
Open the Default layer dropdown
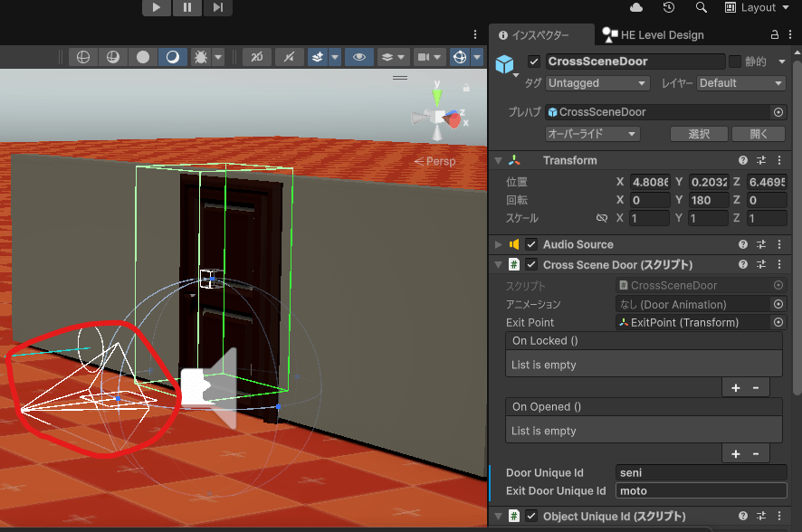point(741,83)
